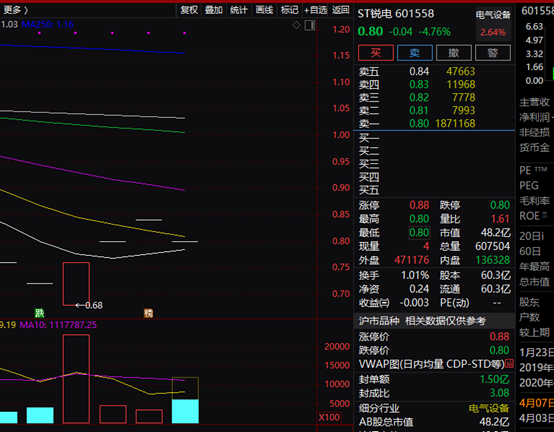This screenshot has width=554, height=432.
Task: Select the 卖三 price 0.82
Action: [x=419, y=97]
